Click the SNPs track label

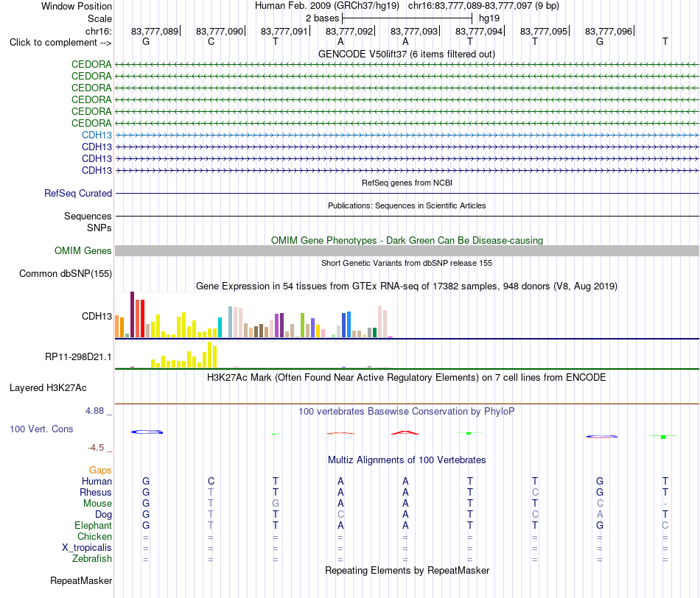pyautogui.click(x=99, y=228)
